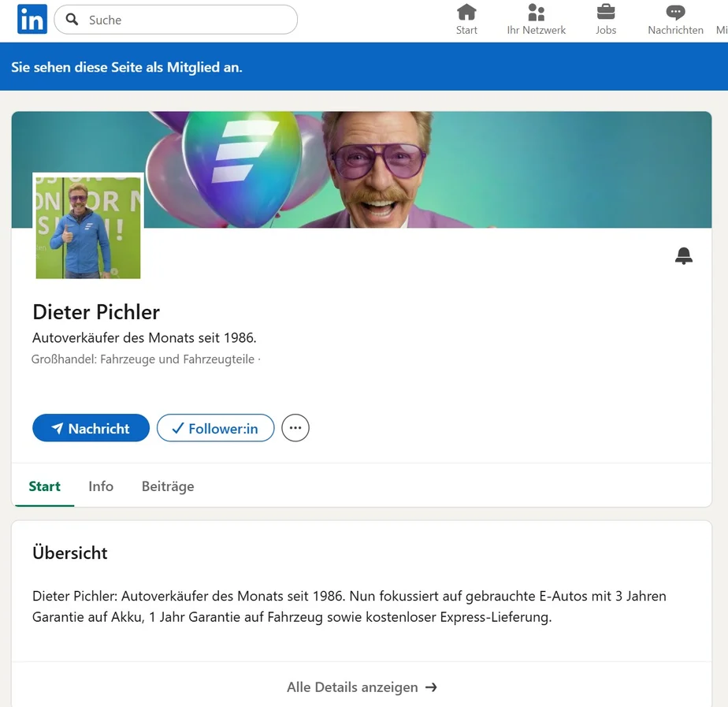Open Alle Details anzeigen
The image size is (728, 707).
point(362,687)
